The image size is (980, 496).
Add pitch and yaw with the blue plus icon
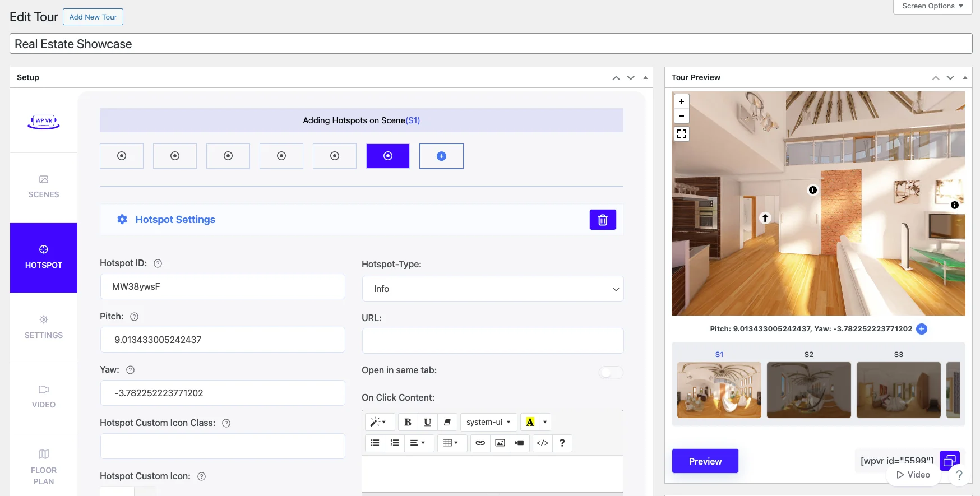tap(922, 329)
